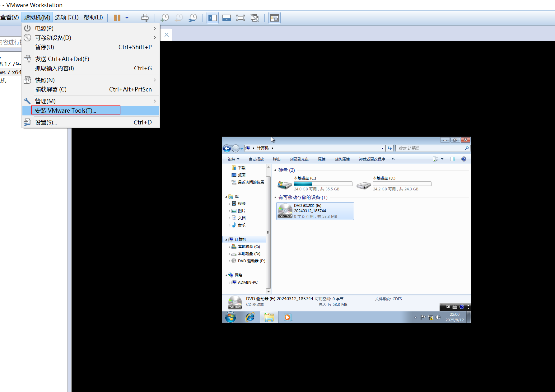Viewport: 555px width, 392px height.
Task: Click the 属性 button
Action: click(322, 159)
